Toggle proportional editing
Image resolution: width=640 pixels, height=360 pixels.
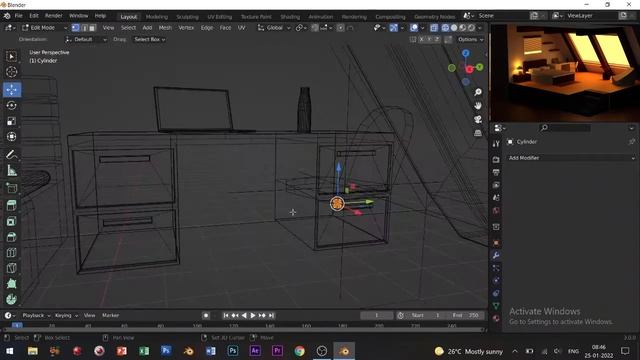pyautogui.click(x=340, y=28)
